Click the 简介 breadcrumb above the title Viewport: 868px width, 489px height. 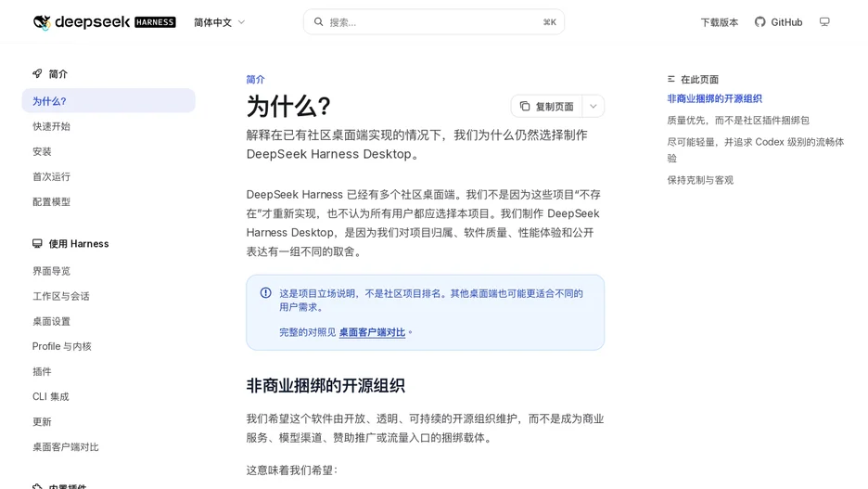click(x=255, y=79)
